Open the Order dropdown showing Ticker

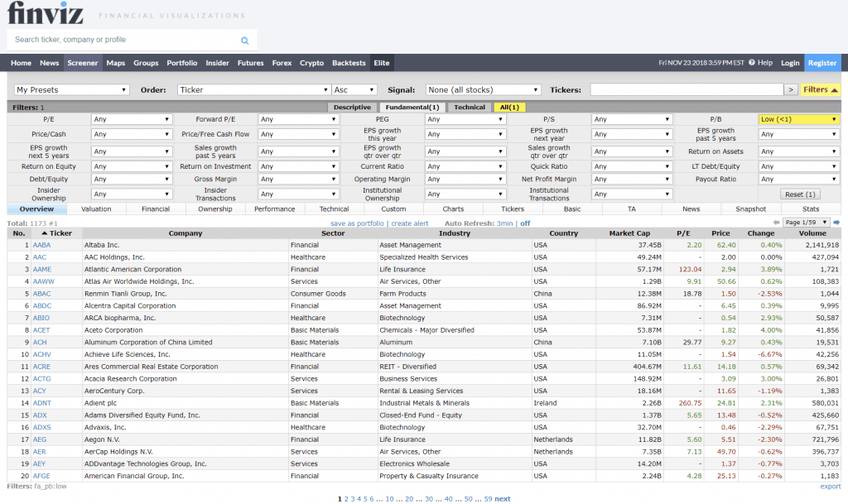point(253,89)
